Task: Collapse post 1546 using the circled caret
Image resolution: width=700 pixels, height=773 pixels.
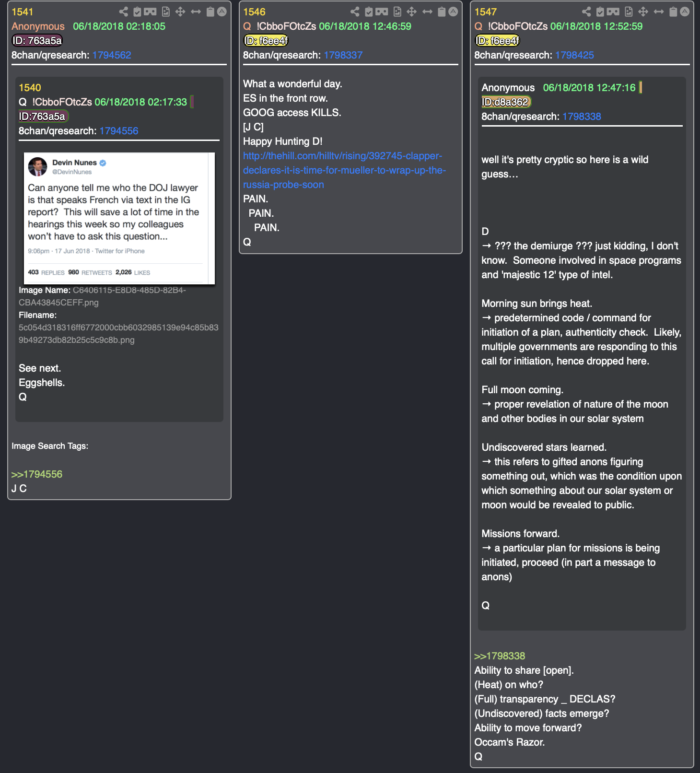Action: tap(453, 12)
